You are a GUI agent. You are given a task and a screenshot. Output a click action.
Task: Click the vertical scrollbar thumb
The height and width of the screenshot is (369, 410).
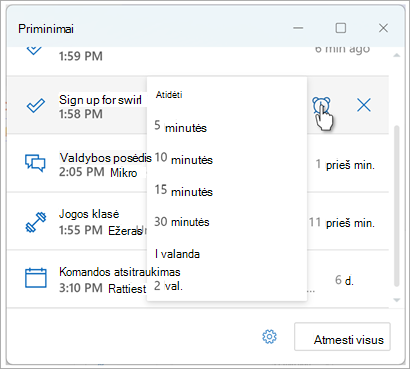(397, 206)
